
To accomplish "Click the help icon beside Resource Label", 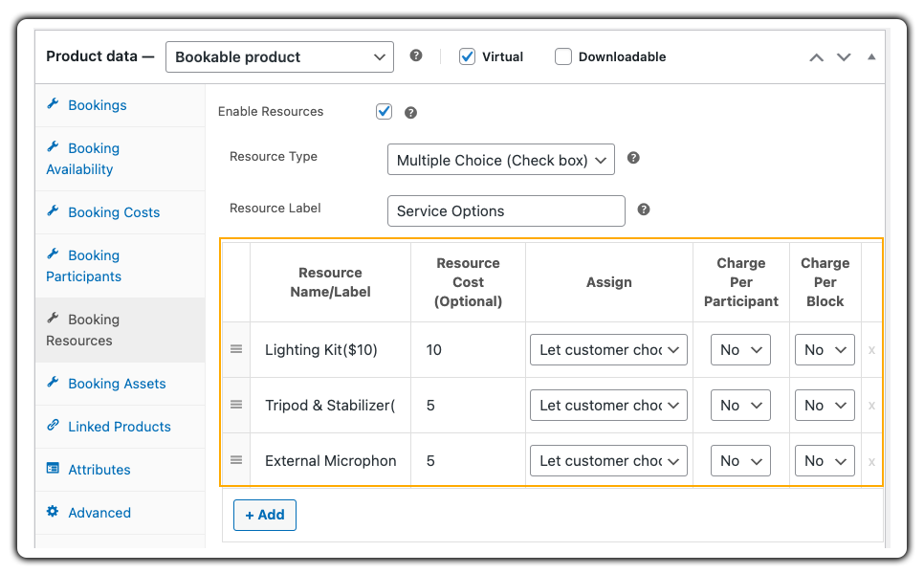I will tap(644, 210).
